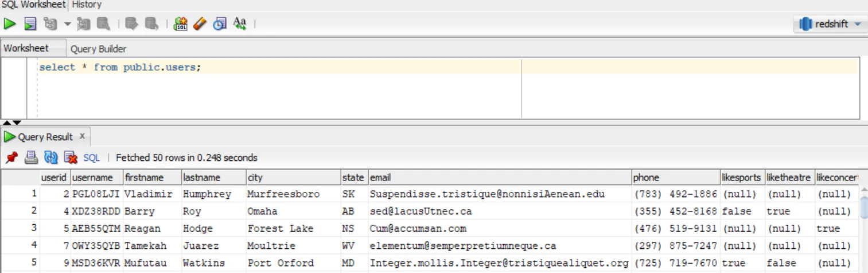Select the Query Result tab
This screenshot has height=273, width=868.
[x=45, y=137]
